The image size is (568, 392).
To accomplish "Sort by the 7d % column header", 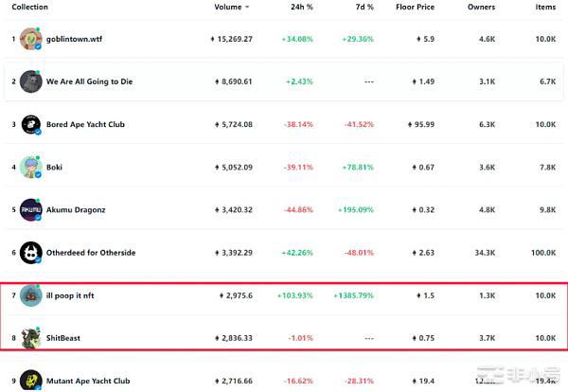I will [x=364, y=7].
